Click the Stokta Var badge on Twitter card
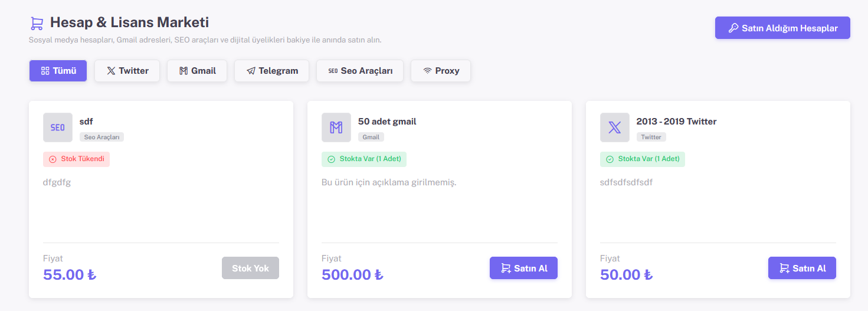868x311 pixels. tap(643, 159)
